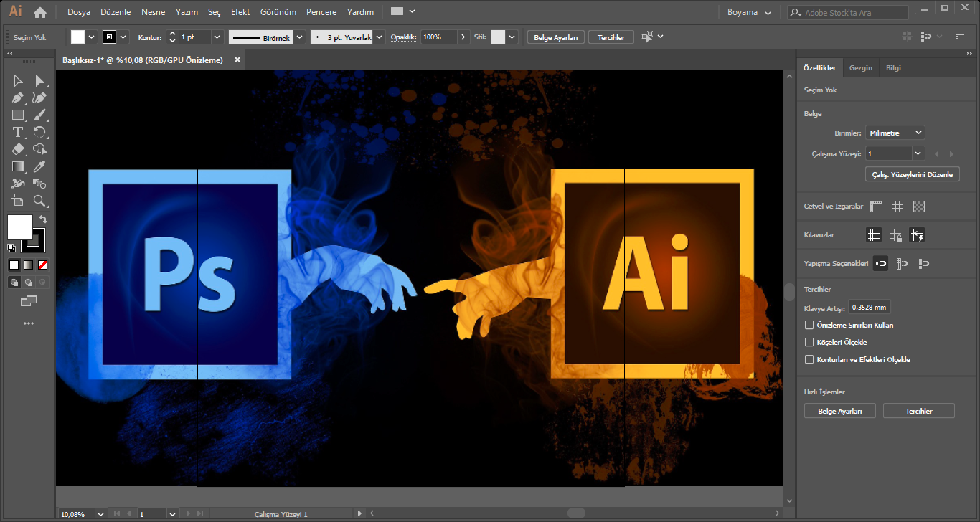Open 3 pt. Yuvarlak brush dropdown
980x522 pixels.
pos(379,37)
